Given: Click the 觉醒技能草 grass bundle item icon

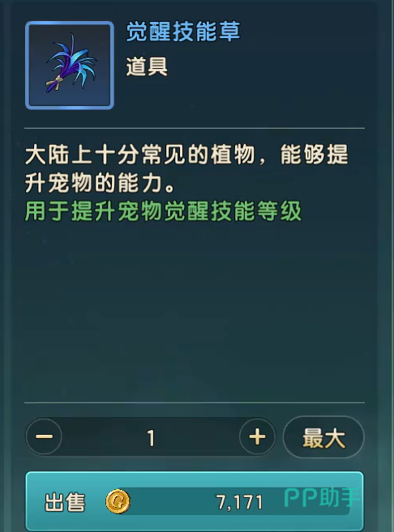Looking at the screenshot, I should point(71,64).
